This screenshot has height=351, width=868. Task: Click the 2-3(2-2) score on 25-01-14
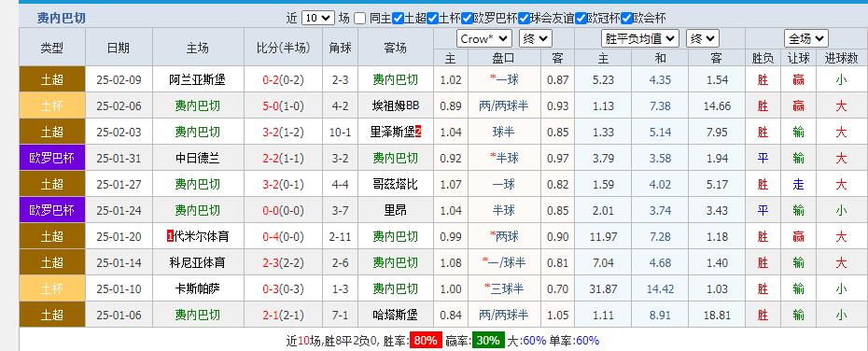click(283, 262)
